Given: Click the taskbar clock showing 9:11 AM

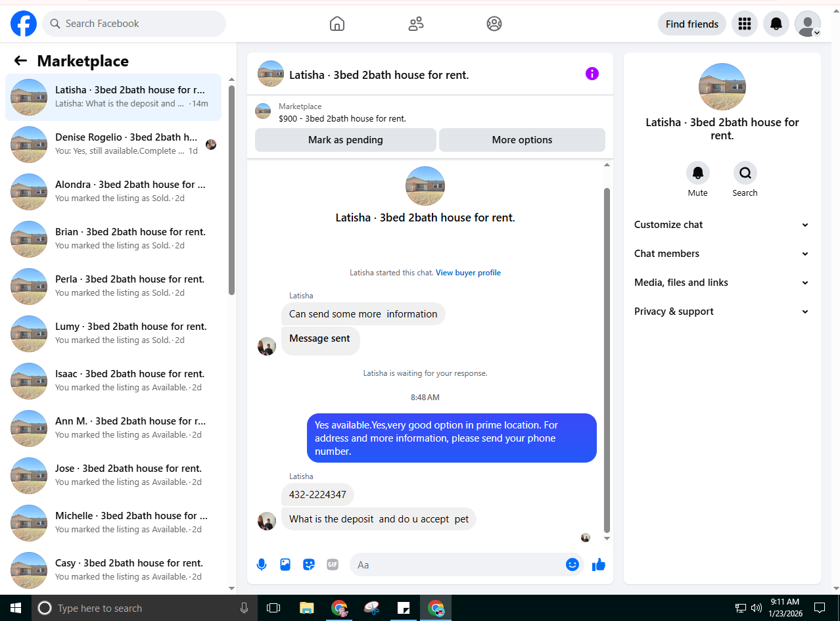Looking at the screenshot, I should point(785,608).
